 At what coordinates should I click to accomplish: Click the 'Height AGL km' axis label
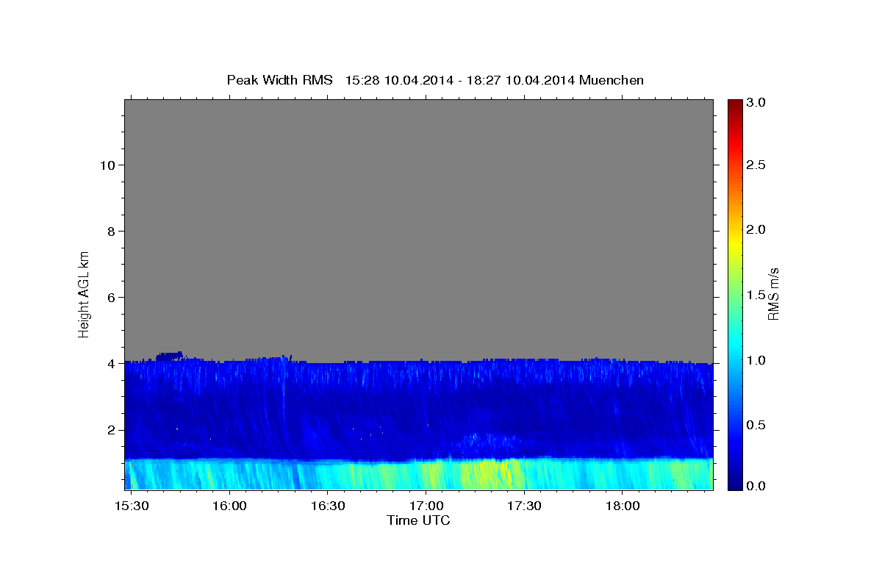(85, 293)
